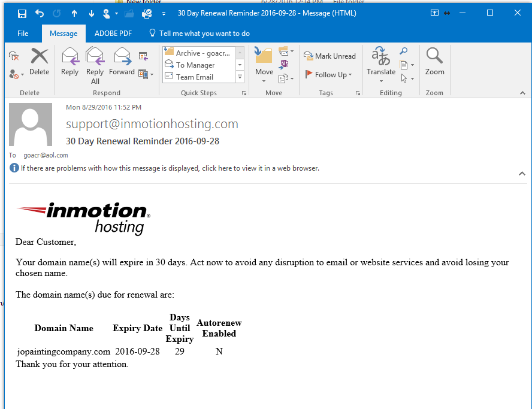This screenshot has width=532, height=409.
Task: Click Reply All in the Respond group
Action: 95,65
